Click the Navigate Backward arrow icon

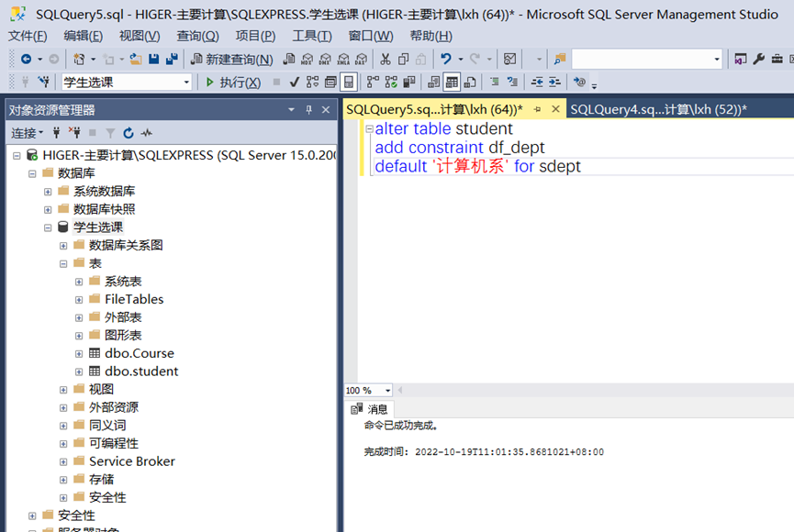pyautogui.click(x=26, y=60)
